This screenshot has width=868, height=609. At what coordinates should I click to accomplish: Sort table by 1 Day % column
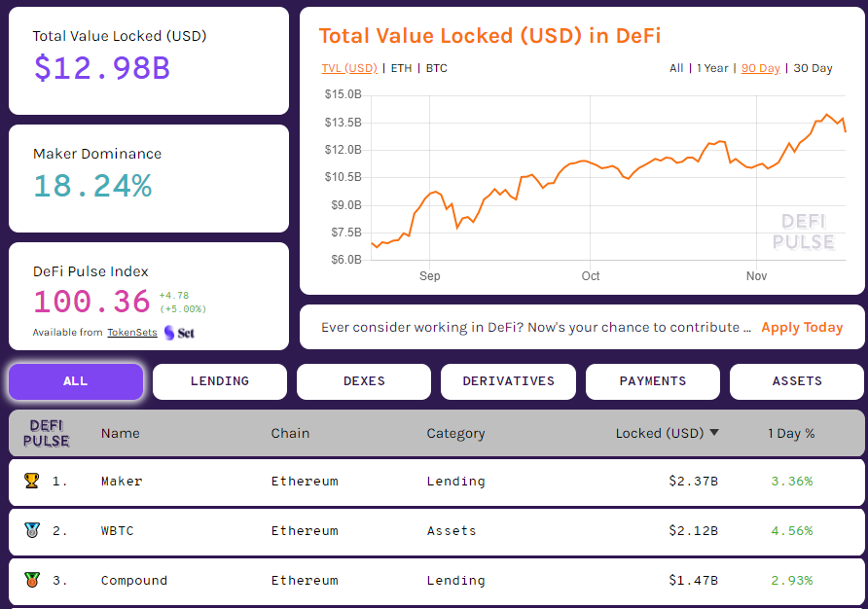tap(790, 433)
